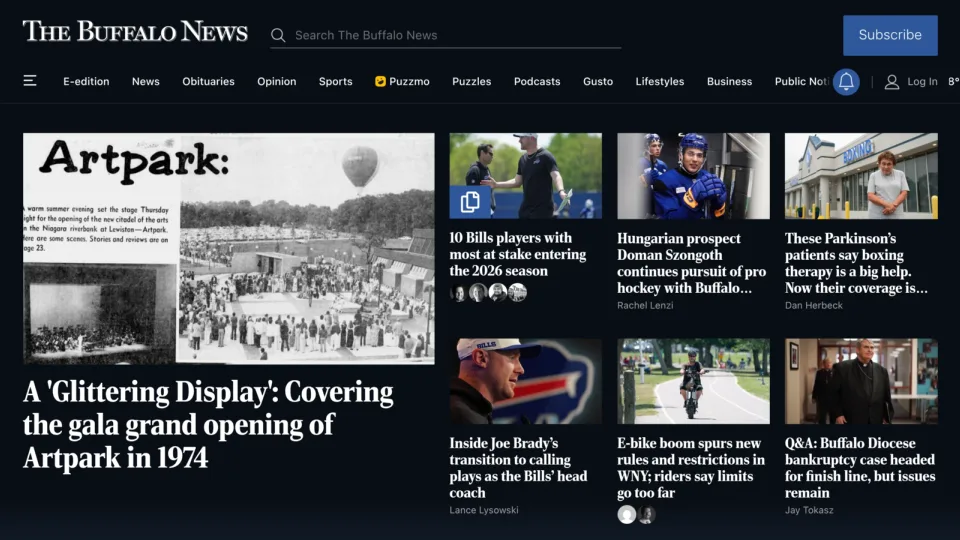The height and width of the screenshot is (540, 960).
Task: Open the Gusto section
Action: point(598,81)
